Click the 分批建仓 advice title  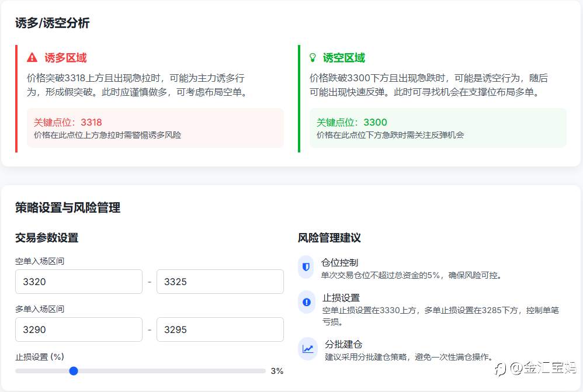(343, 344)
